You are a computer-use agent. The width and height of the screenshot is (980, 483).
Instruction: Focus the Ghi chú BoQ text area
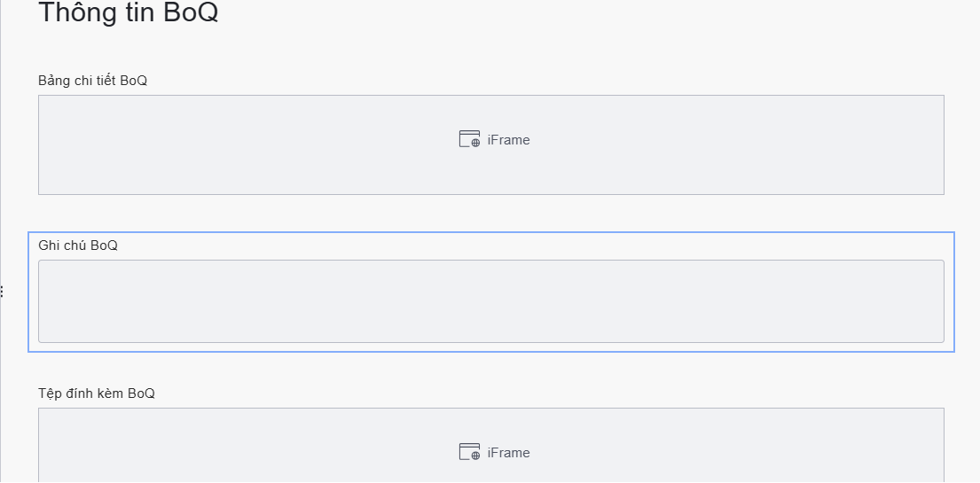490,301
